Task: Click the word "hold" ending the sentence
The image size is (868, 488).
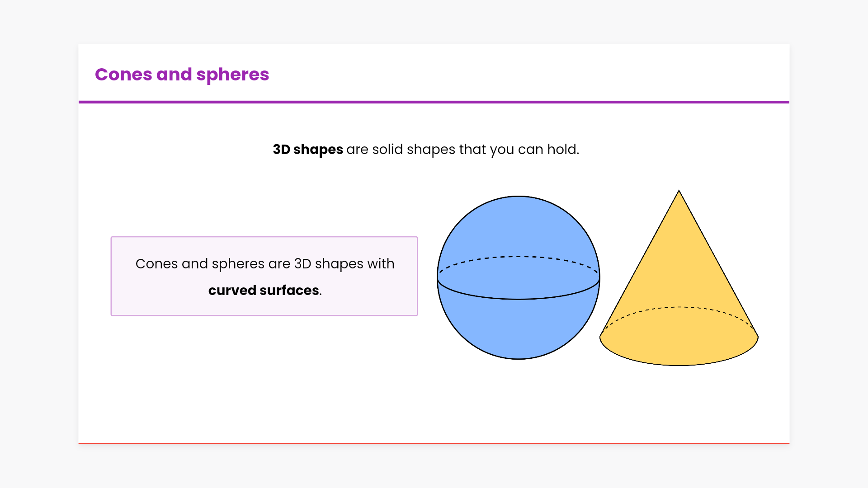Action: tap(562, 150)
